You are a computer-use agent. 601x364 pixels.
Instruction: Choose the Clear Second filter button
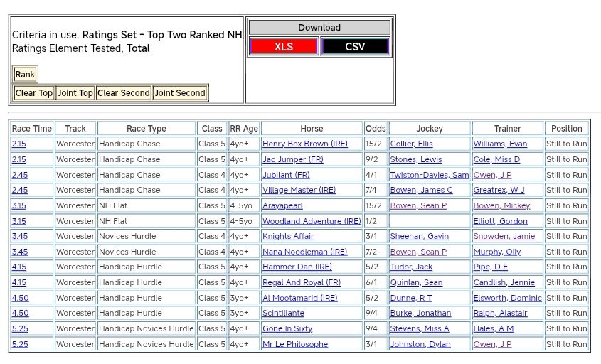tap(124, 93)
